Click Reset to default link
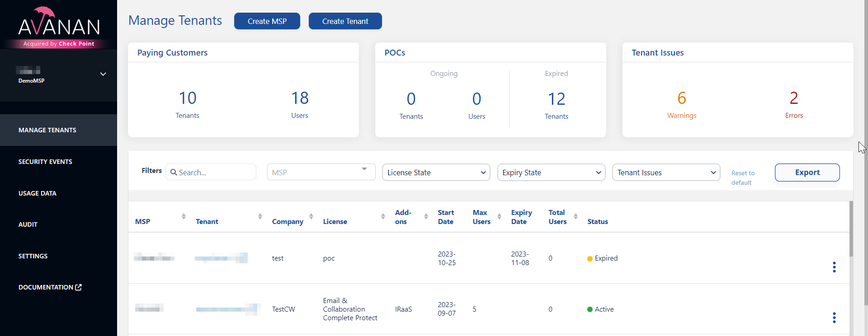 pyautogui.click(x=743, y=177)
